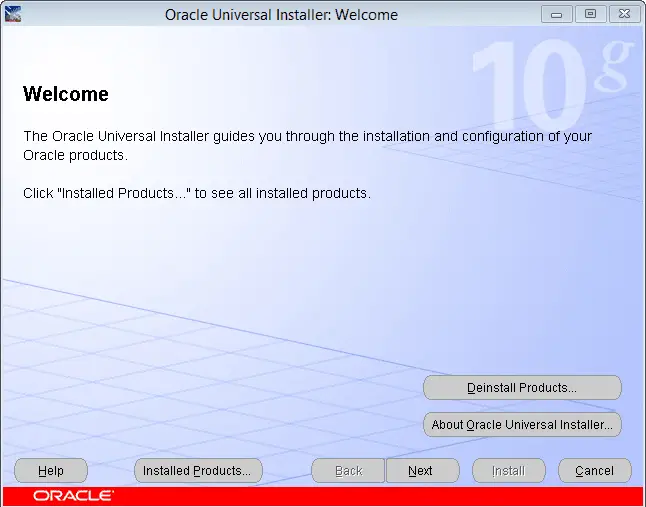646x507 pixels.
Task: Minimize the installer window
Action: click(557, 14)
